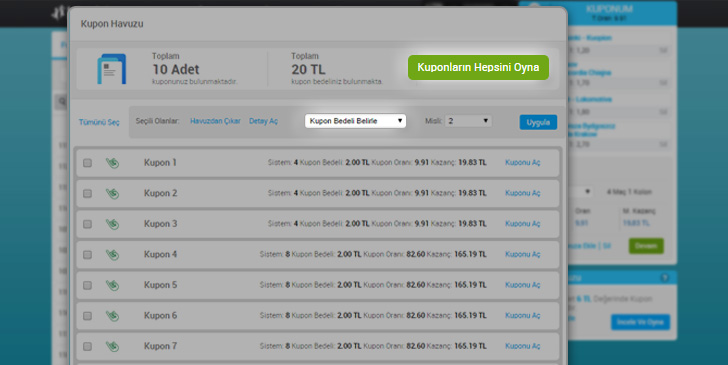The image size is (728, 365).
Task: Click the Detay Aç link
Action: (263, 121)
